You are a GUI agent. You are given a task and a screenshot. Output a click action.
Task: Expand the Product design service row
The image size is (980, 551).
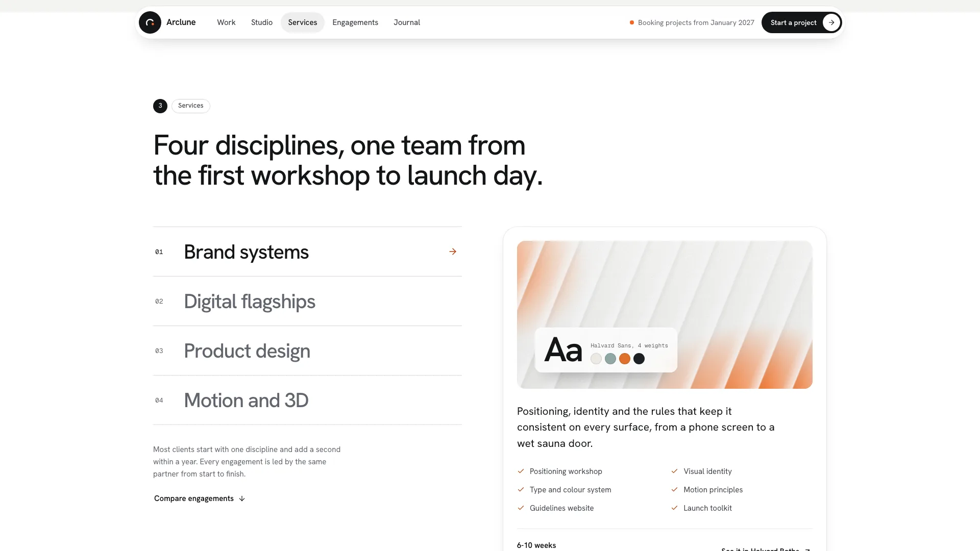click(x=307, y=351)
